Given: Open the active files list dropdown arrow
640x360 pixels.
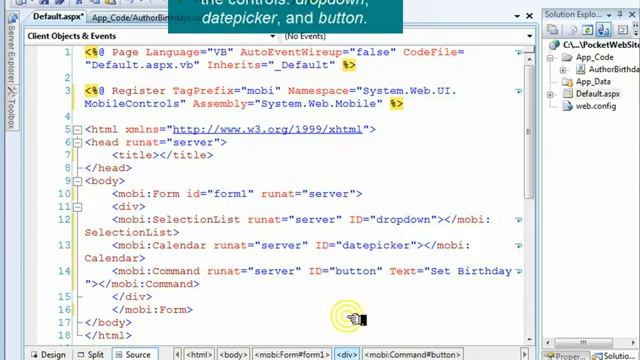Looking at the screenshot, I should (x=517, y=16).
